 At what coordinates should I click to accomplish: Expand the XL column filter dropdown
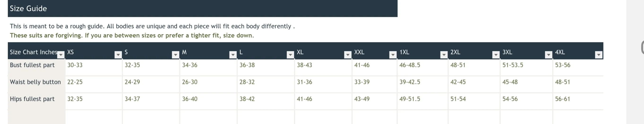coord(348,55)
